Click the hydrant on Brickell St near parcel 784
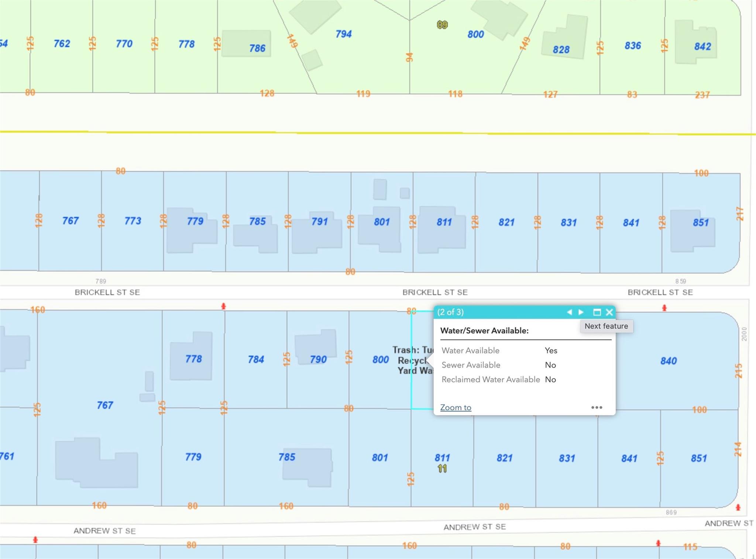 tap(223, 306)
